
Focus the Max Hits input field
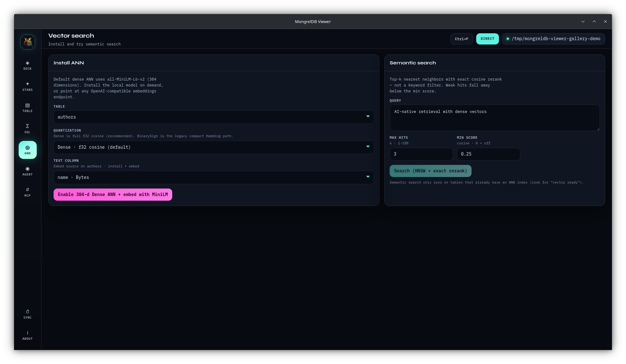(x=421, y=154)
